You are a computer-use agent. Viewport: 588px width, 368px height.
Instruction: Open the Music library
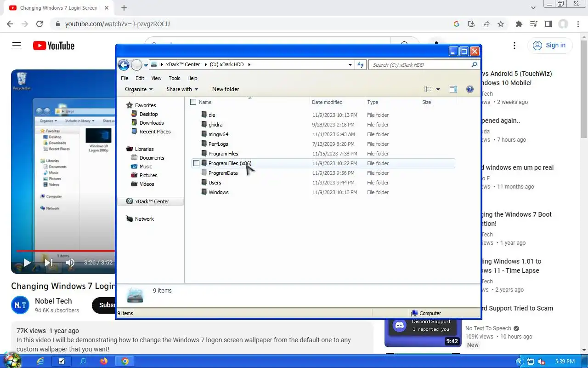(x=146, y=167)
